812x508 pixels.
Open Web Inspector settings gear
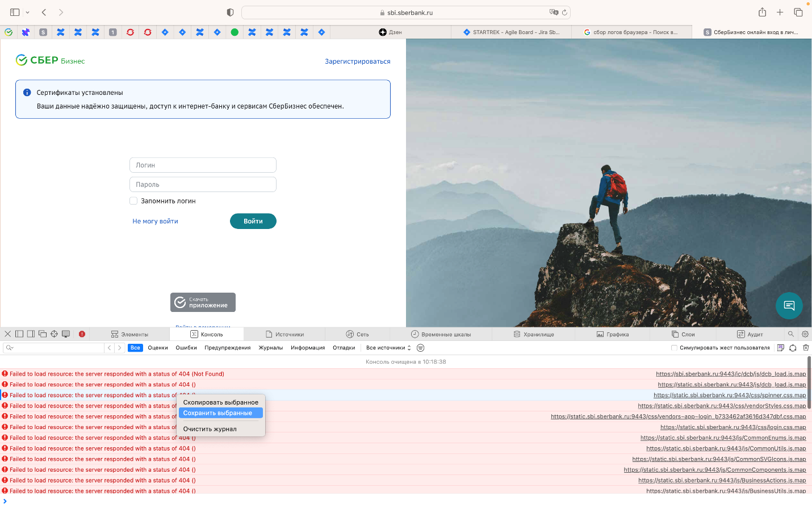pos(805,334)
